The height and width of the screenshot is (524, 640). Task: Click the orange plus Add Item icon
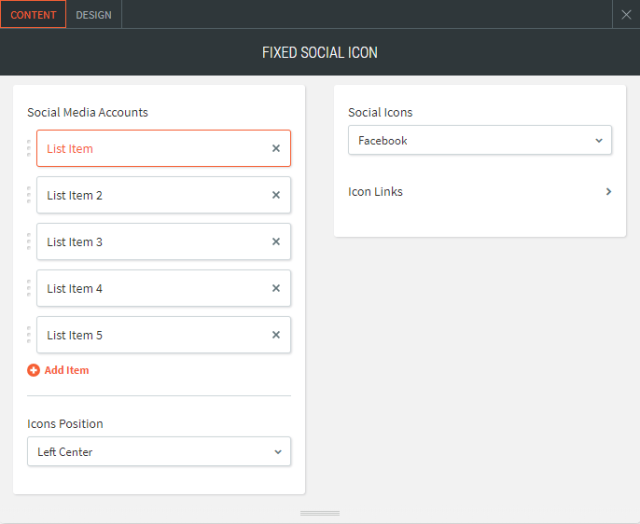tap(33, 370)
